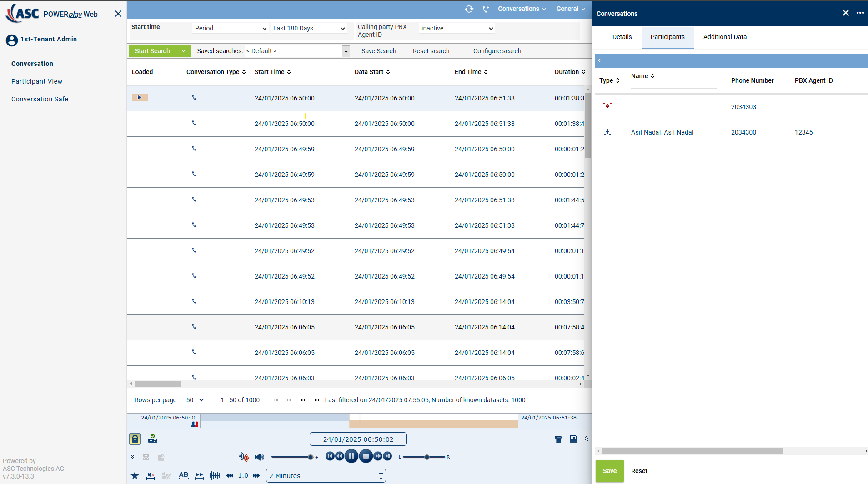Increase playback speed with the right arrows

tap(256, 475)
